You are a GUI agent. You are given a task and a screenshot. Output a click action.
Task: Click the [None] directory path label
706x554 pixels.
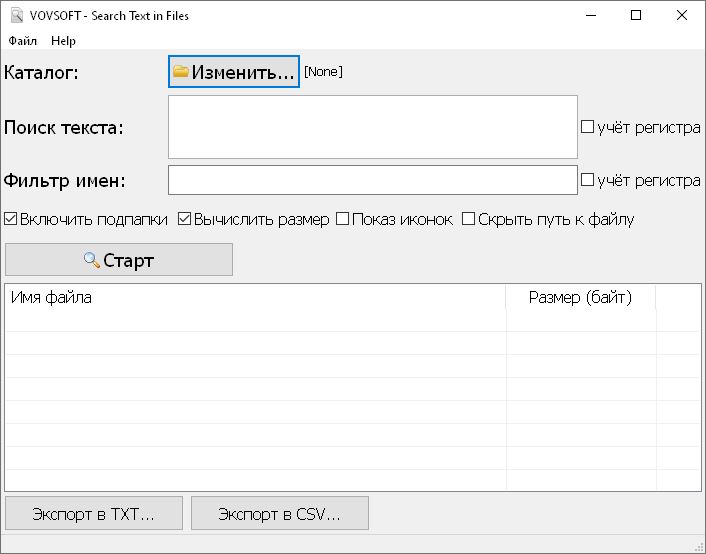(x=323, y=72)
